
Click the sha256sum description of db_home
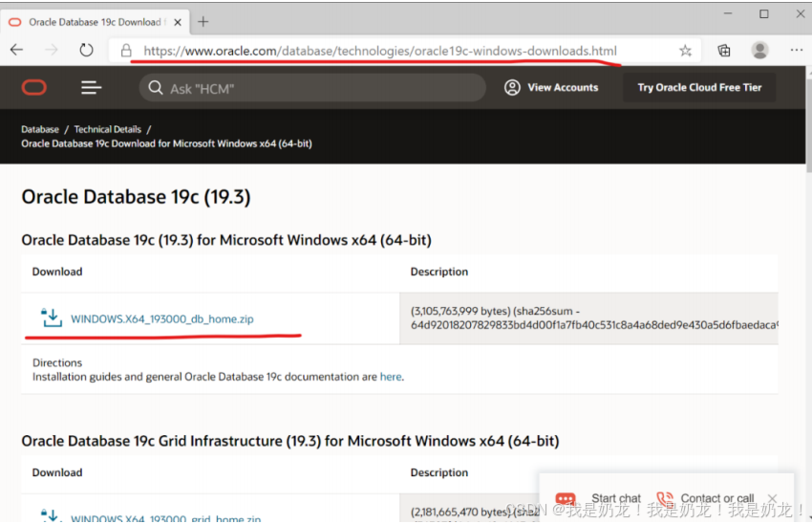pyautogui.click(x=594, y=318)
